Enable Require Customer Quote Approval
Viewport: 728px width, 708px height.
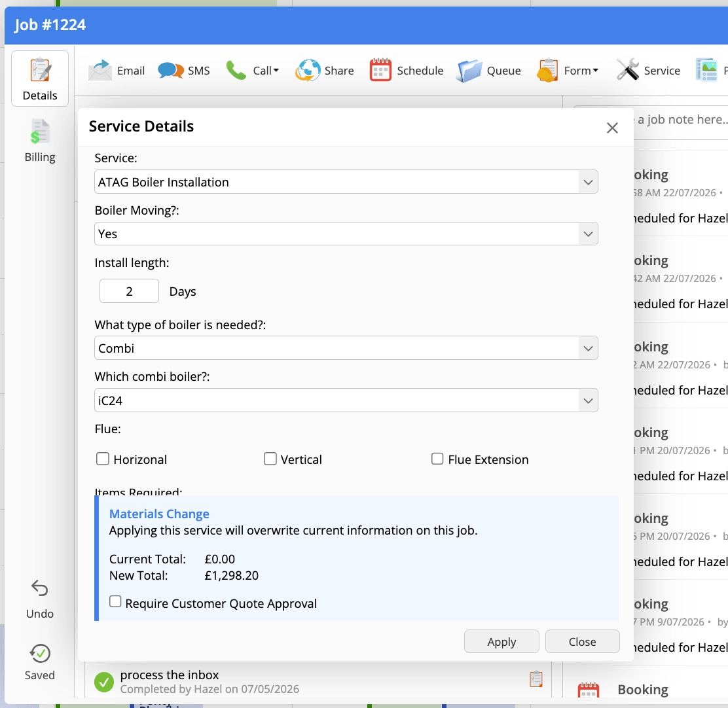coord(115,602)
